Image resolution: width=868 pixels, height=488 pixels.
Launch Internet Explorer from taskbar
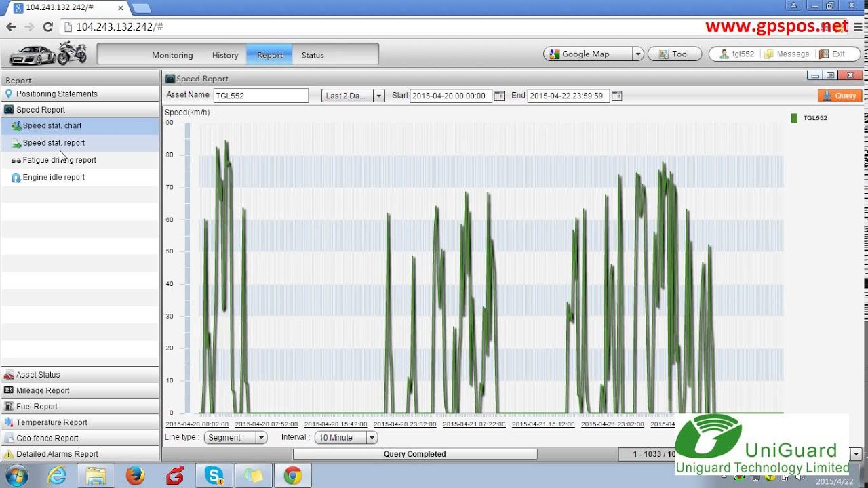(x=57, y=476)
